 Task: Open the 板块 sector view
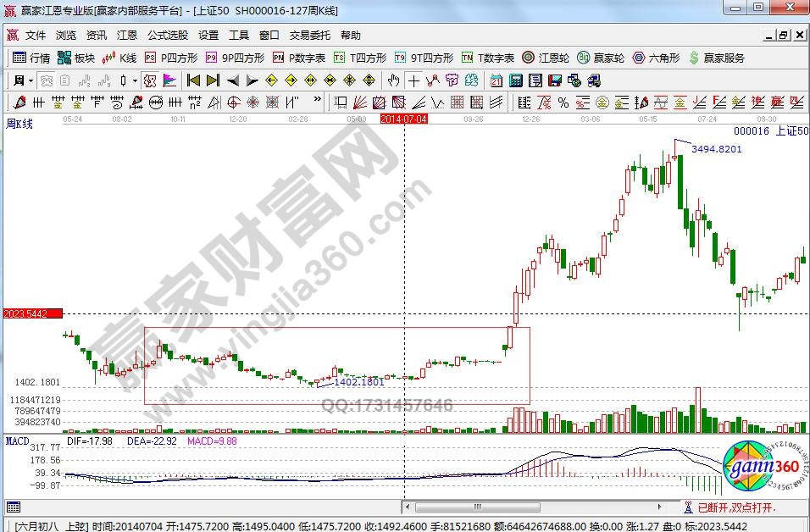[x=76, y=58]
